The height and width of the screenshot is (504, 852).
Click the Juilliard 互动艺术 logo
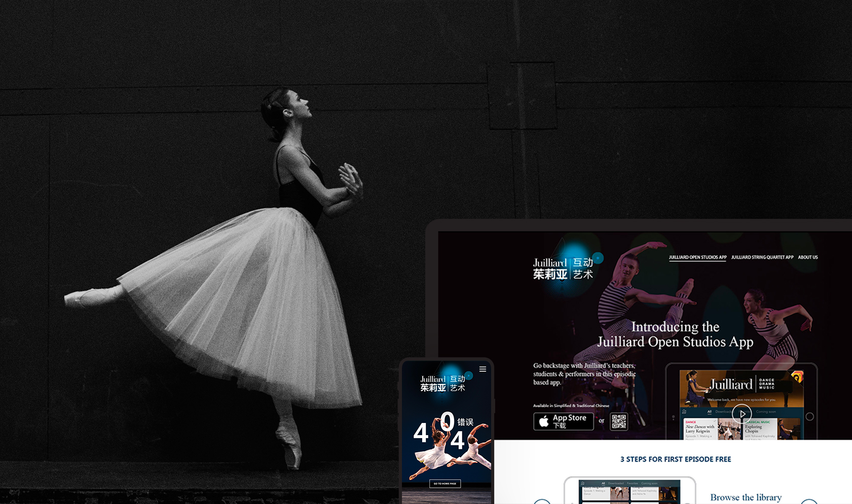(564, 267)
